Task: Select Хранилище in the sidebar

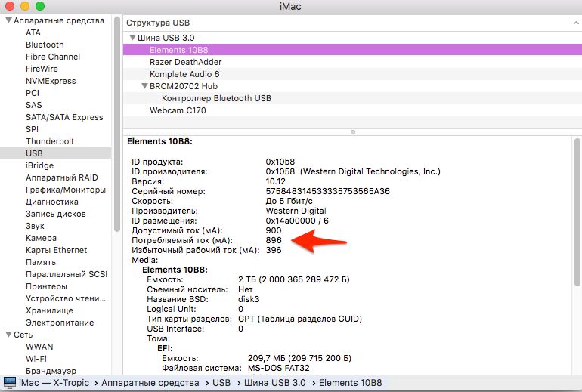Action: point(49,310)
